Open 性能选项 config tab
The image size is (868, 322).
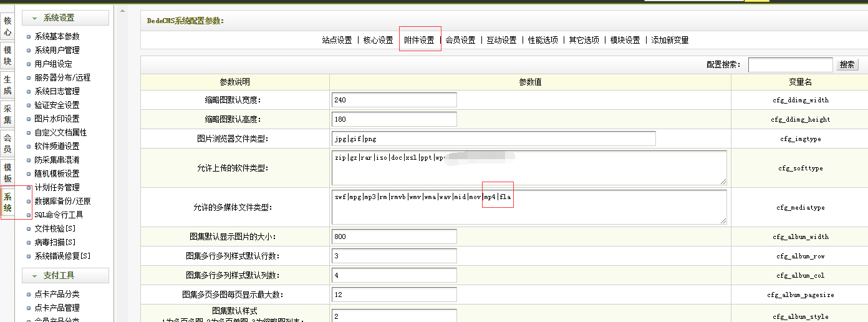(x=542, y=40)
